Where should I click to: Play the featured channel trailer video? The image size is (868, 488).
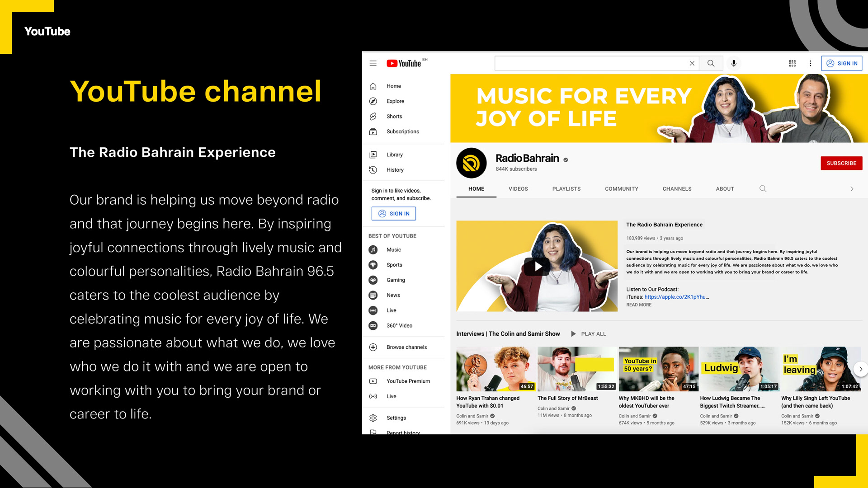(537, 266)
